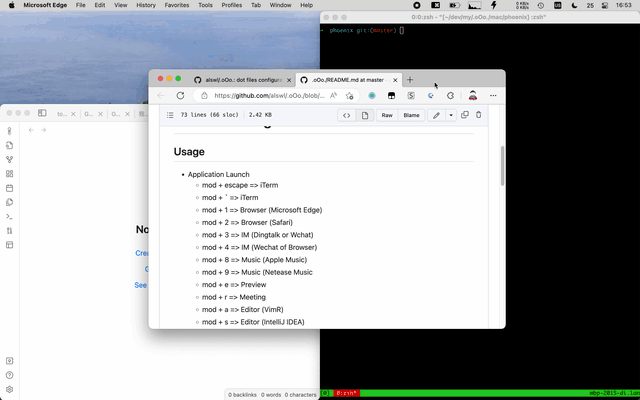This screenshot has width=640, height=400.
Task: Click the black-and-white panel extension icon
Action: click(391, 96)
